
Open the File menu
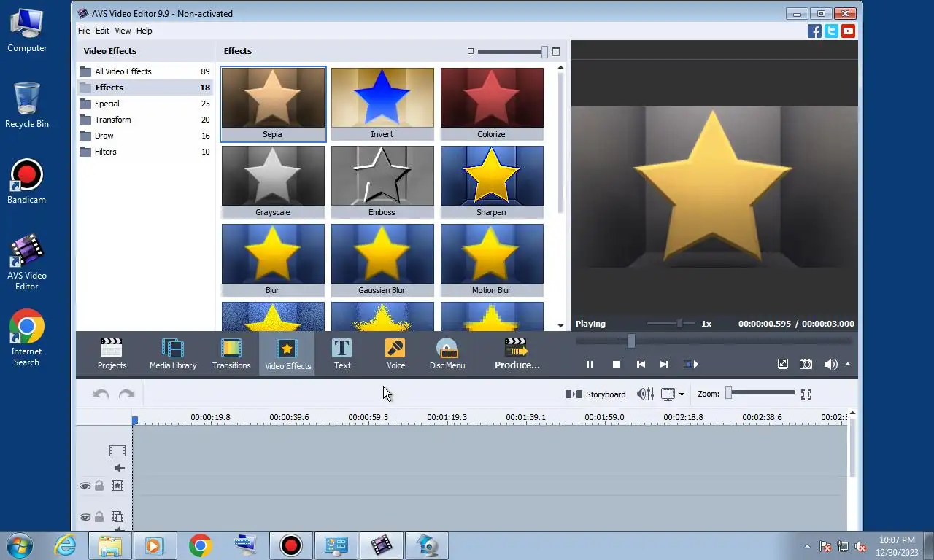(x=84, y=31)
